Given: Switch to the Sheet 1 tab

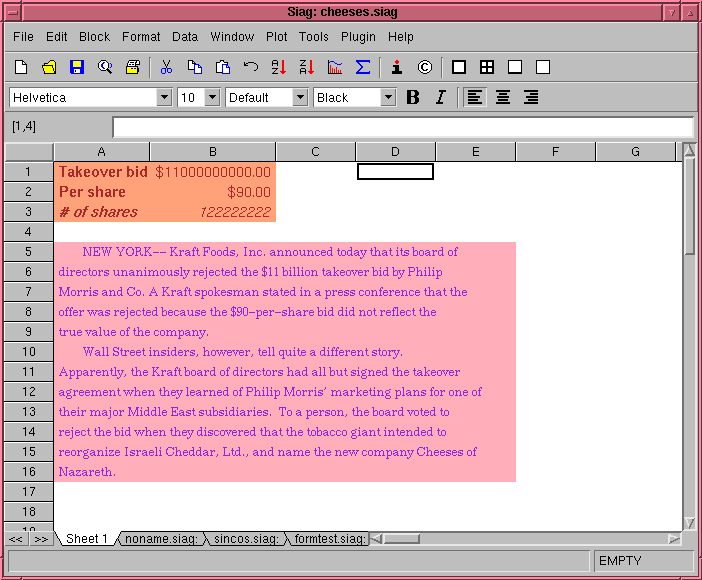Looking at the screenshot, I should coord(86,538).
